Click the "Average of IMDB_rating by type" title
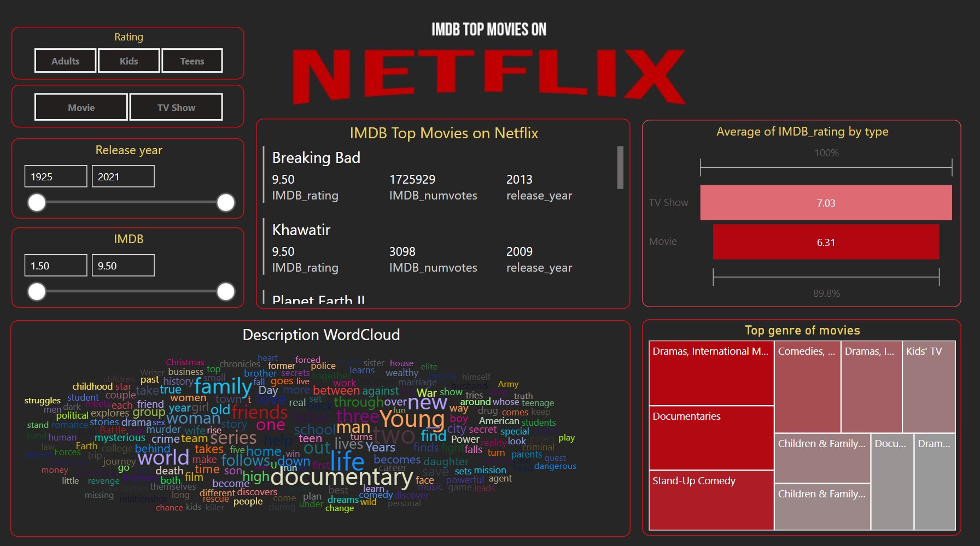Viewport: 980px width, 546px height. pos(802,131)
